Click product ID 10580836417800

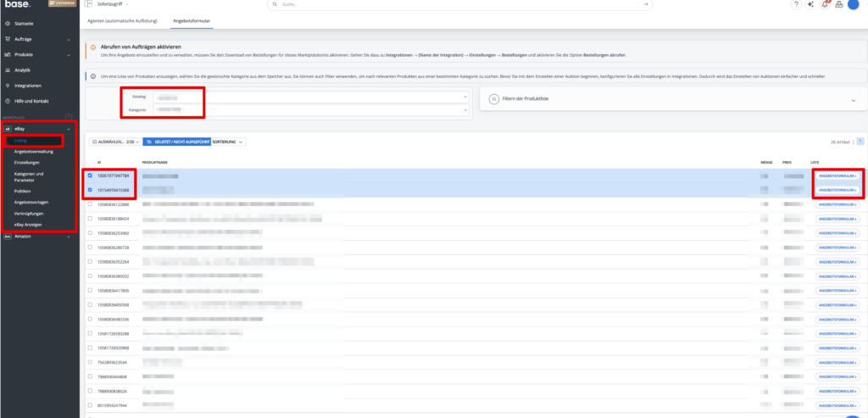point(113,291)
